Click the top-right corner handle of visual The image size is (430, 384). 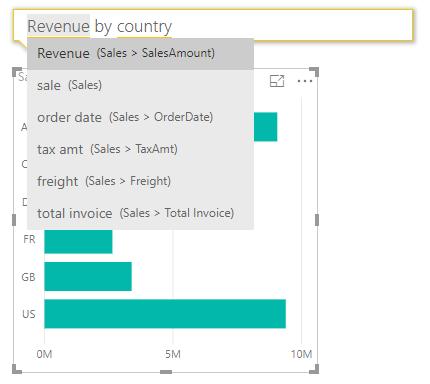pyautogui.click(x=314, y=72)
